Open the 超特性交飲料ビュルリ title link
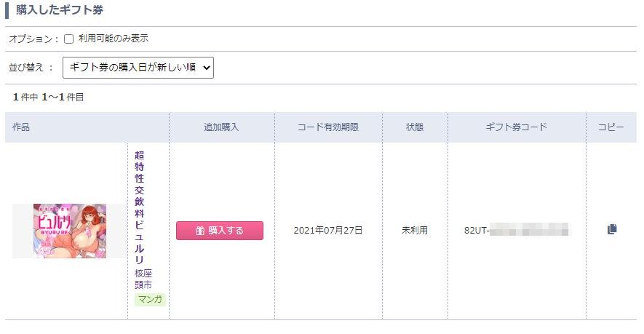 (x=139, y=207)
